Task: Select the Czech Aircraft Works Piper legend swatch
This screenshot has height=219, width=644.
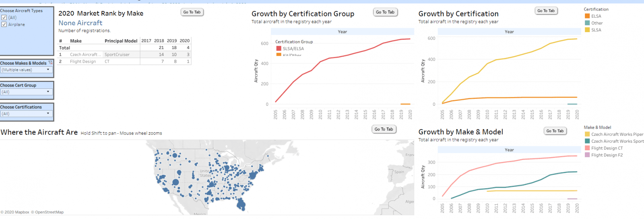Action: tap(587, 135)
